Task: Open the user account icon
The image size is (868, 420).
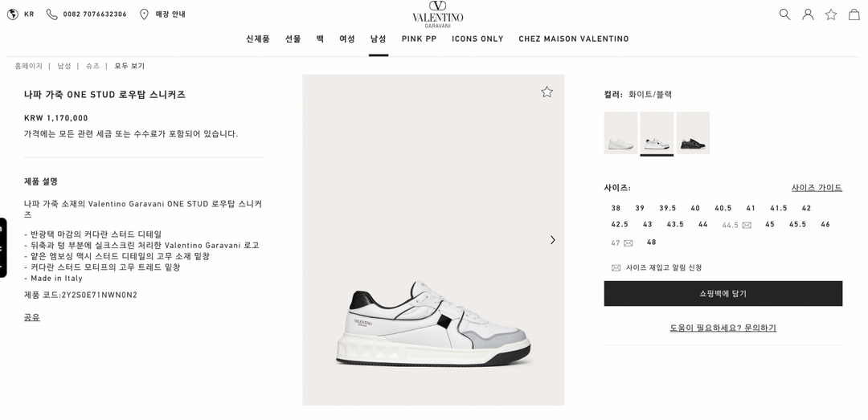Action: coord(808,14)
